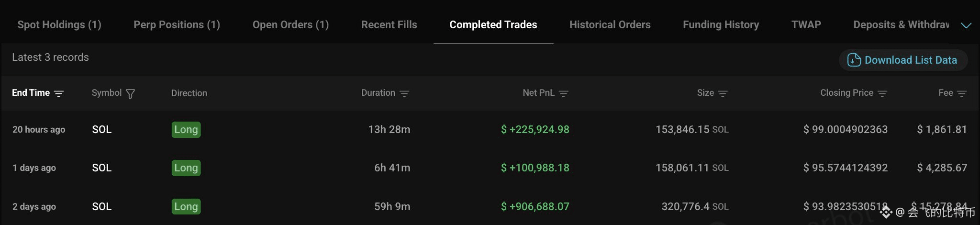Select the SOL trade closed 20 hours ago
Viewport: 980px width, 225px height.
[490, 129]
